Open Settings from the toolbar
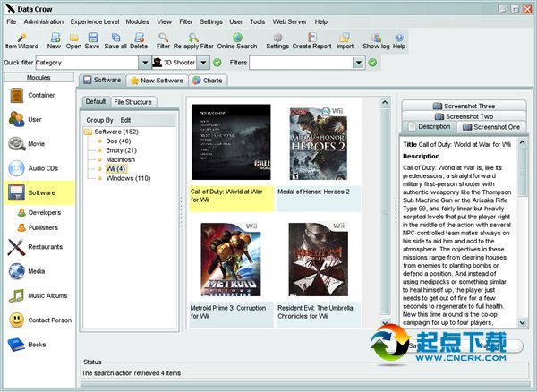The width and height of the screenshot is (537, 392). click(x=277, y=41)
